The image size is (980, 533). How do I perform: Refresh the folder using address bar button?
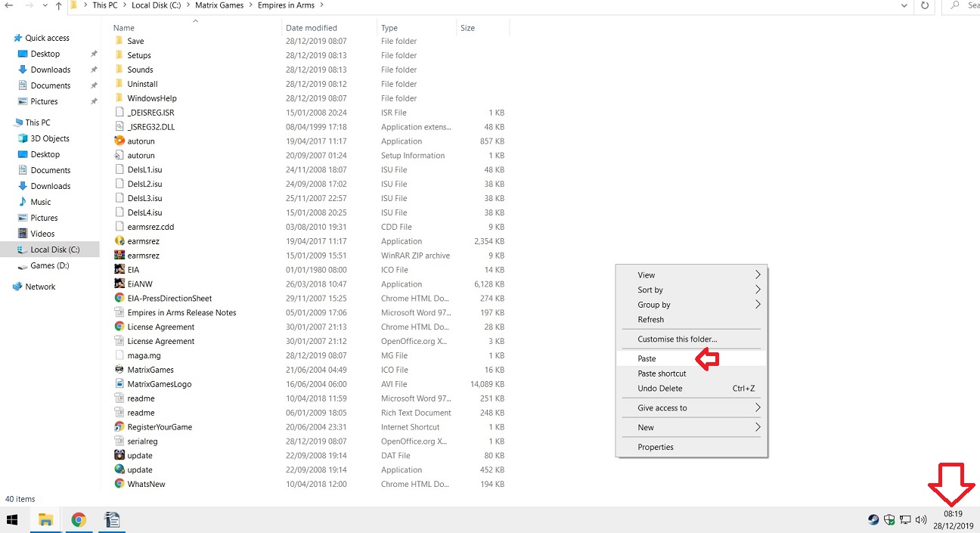925,5
